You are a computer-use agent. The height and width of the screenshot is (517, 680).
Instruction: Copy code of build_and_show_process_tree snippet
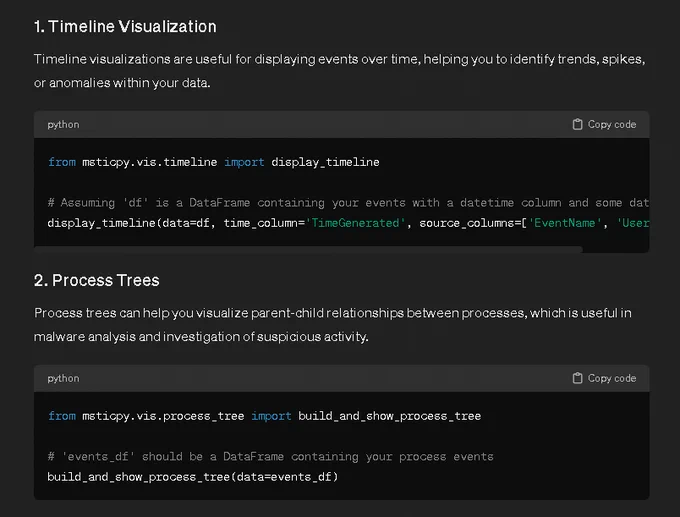[x=604, y=378]
